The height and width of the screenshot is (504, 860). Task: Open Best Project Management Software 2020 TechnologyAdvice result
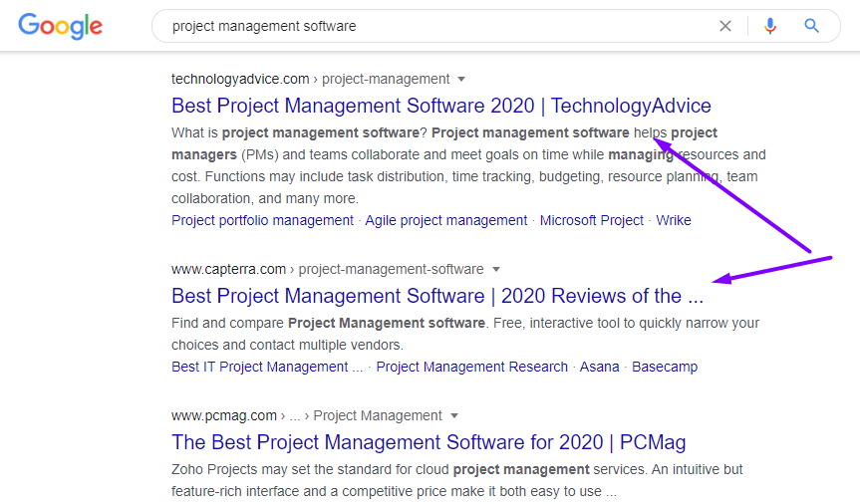tap(441, 106)
